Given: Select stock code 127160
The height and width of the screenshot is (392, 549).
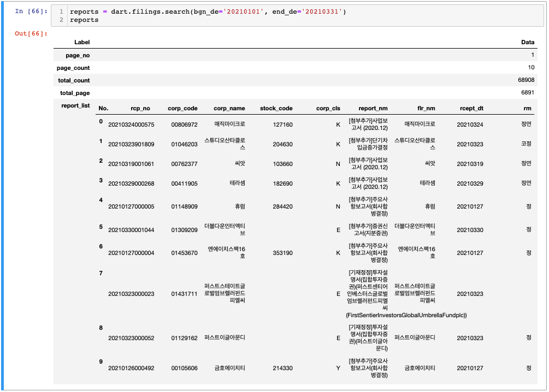Looking at the screenshot, I should click(283, 124).
